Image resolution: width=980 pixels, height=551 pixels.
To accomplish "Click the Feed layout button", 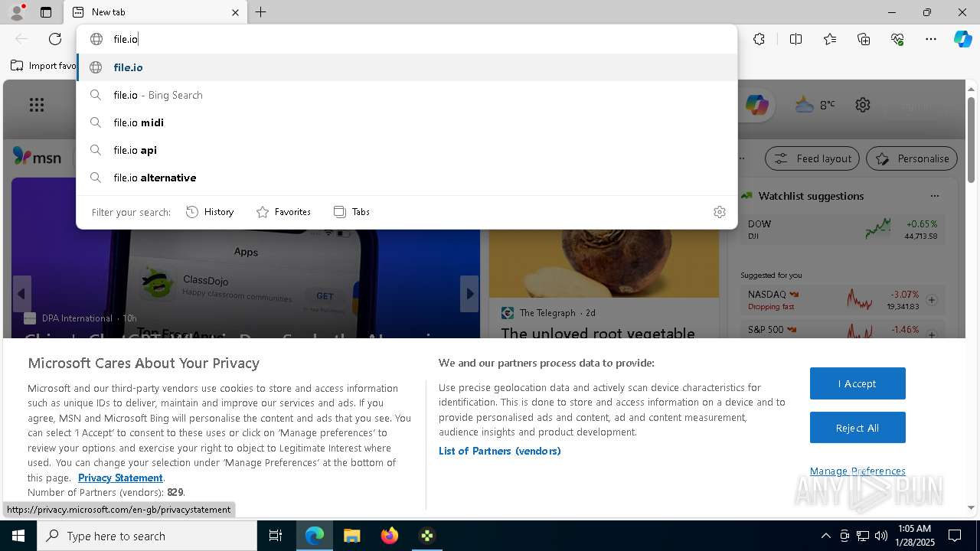I will tap(812, 158).
